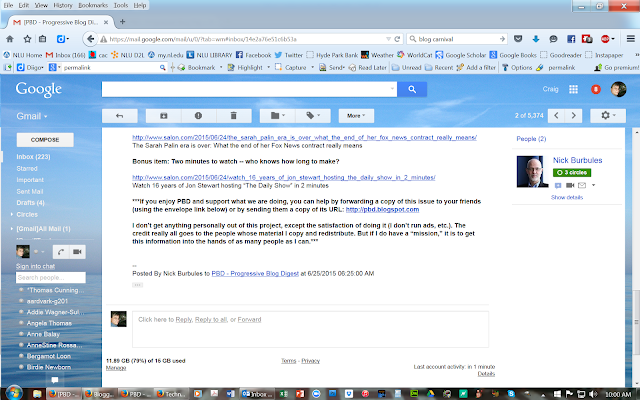Click Nick Burbules name in People panel
640x400 pixels.
[x=578, y=160]
